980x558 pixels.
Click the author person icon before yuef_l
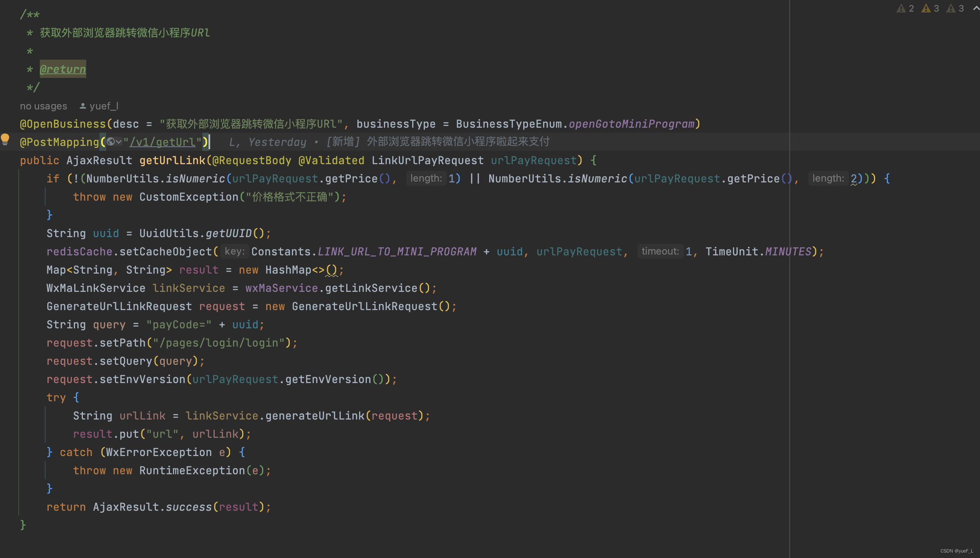(x=83, y=106)
